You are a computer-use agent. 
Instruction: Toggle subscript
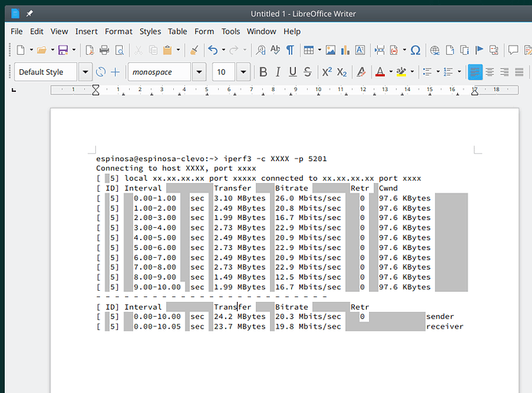[342, 72]
